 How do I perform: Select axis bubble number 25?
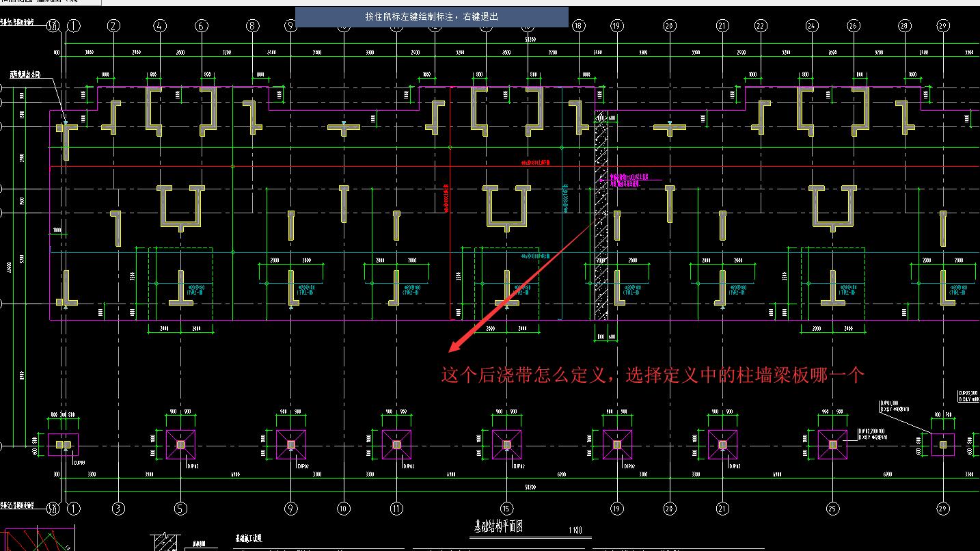point(832,508)
